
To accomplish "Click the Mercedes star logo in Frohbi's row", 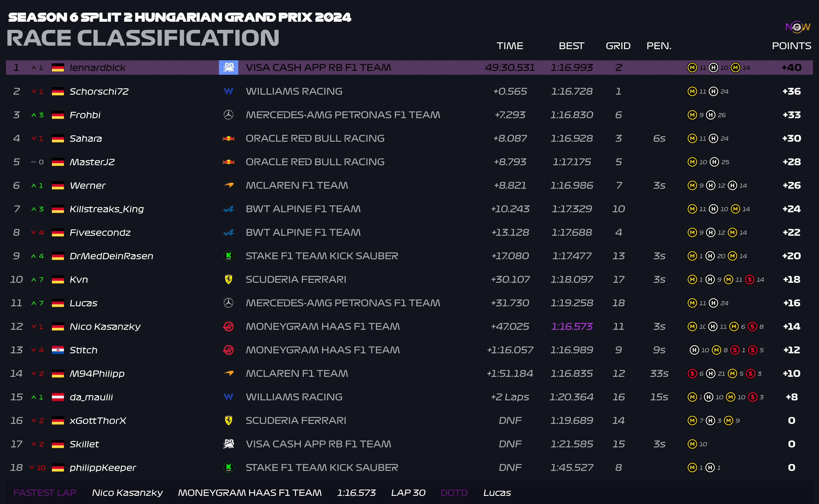I will [229, 115].
